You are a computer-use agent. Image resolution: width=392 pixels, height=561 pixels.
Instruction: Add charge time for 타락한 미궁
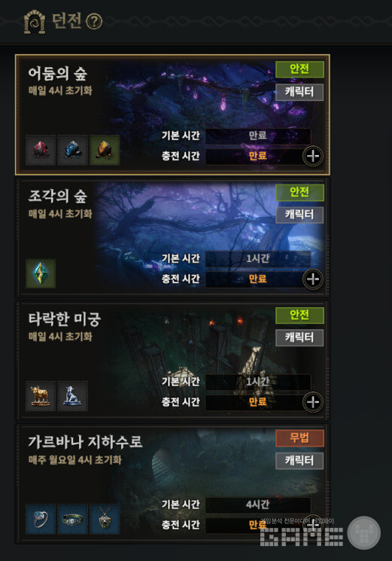pos(313,402)
